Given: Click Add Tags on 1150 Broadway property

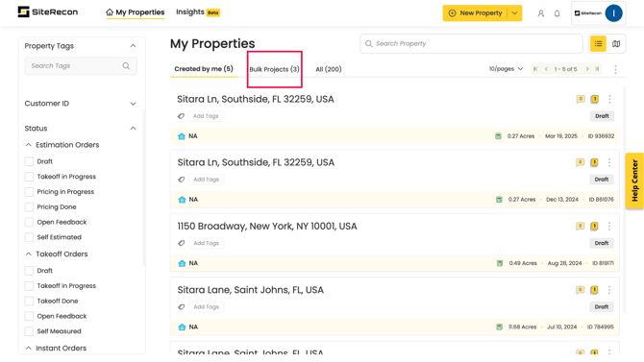Looking at the screenshot, I should (207, 243).
